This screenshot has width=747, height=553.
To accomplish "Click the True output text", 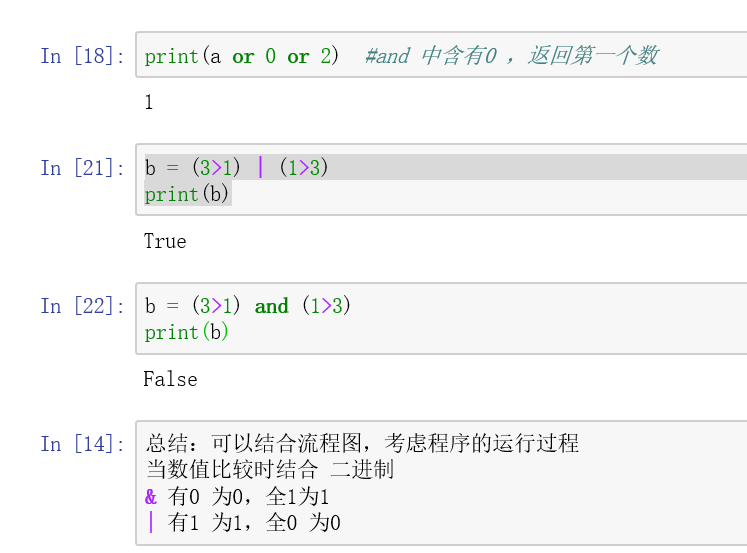I will pos(165,241).
